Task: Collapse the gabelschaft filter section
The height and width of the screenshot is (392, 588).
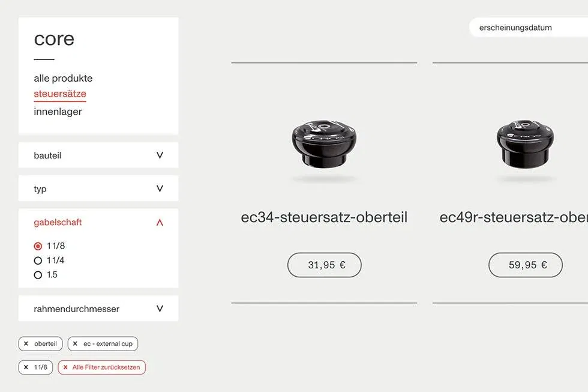Action: click(160, 223)
